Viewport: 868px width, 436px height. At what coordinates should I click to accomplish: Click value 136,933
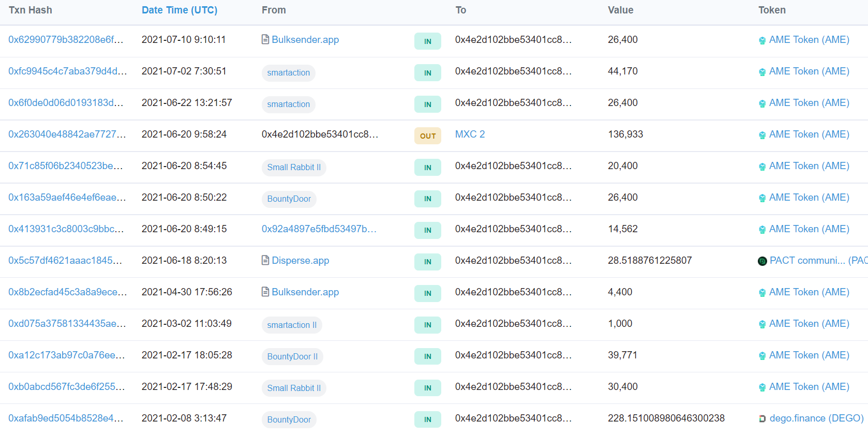625,134
